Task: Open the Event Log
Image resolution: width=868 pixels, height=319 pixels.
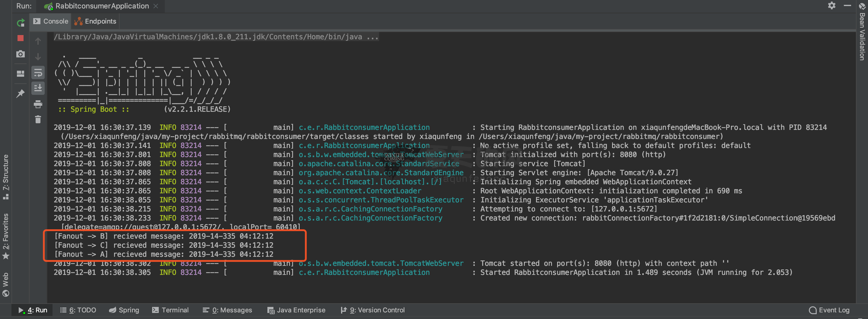Action: tap(829, 310)
